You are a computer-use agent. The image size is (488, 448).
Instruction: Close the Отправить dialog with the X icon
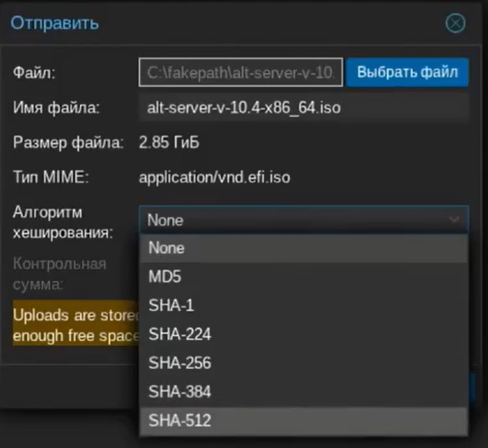(456, 23)
